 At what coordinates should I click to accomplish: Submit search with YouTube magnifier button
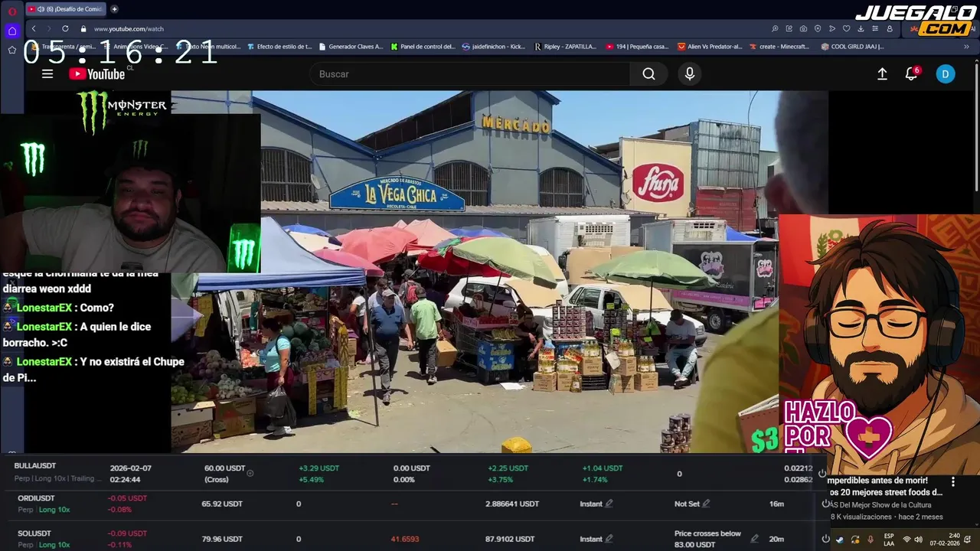coord(648,73)
